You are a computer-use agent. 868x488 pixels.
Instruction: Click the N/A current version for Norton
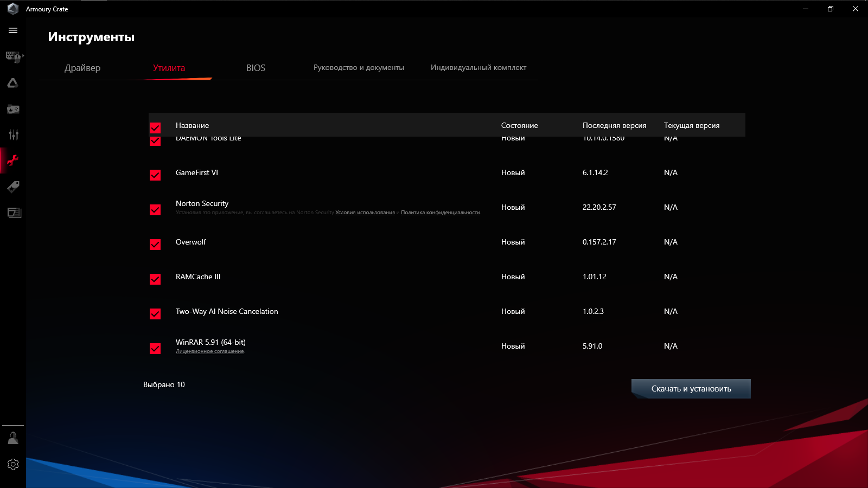(671, 207)
